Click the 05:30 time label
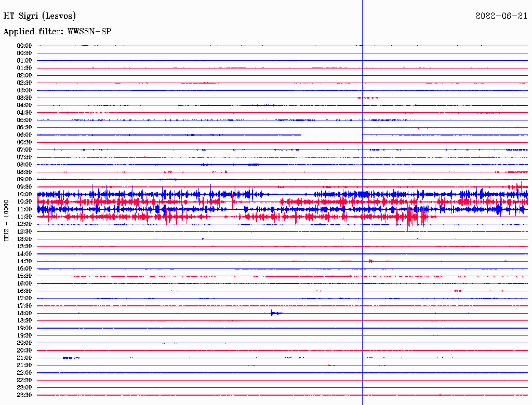 click(x=24, y=128)
